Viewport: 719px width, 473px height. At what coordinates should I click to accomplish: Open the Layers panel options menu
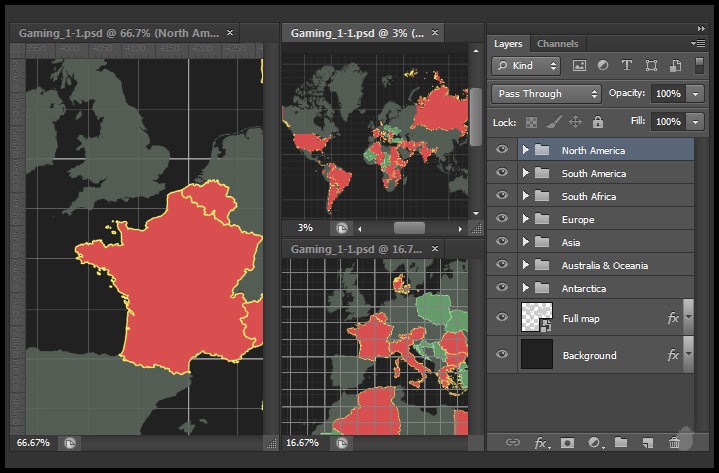pos(698,44)
